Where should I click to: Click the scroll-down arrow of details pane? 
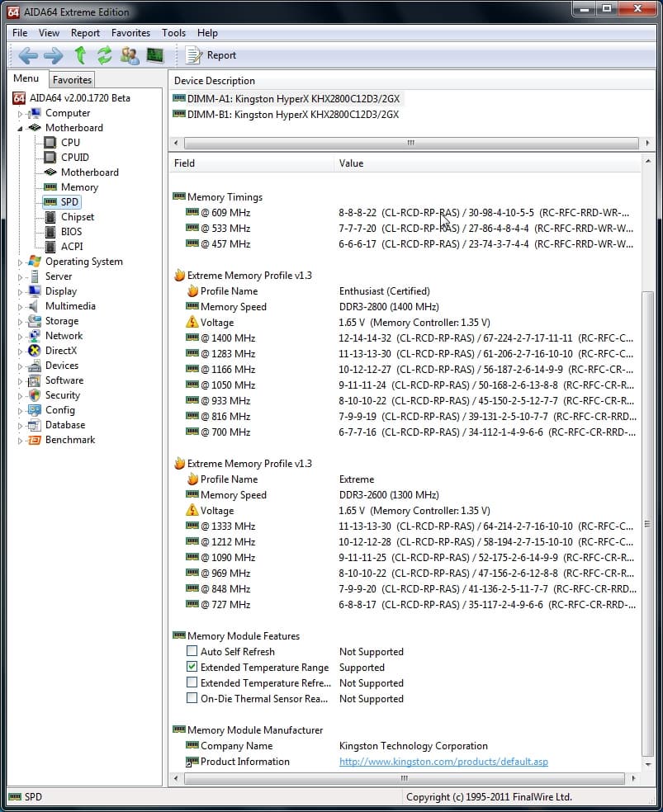click(647, 764)
